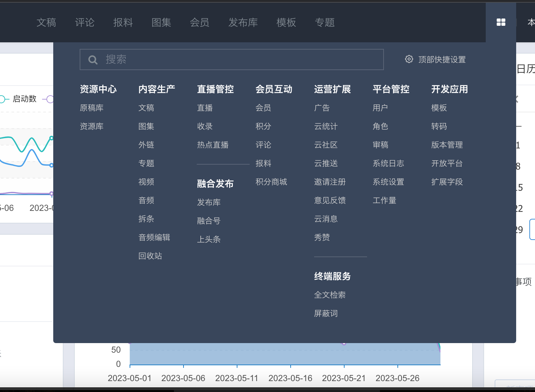Image resolution: width=535 pixels, height=392 pixels.
Task: Select 专题 under 内容生产
Action: 146,163
